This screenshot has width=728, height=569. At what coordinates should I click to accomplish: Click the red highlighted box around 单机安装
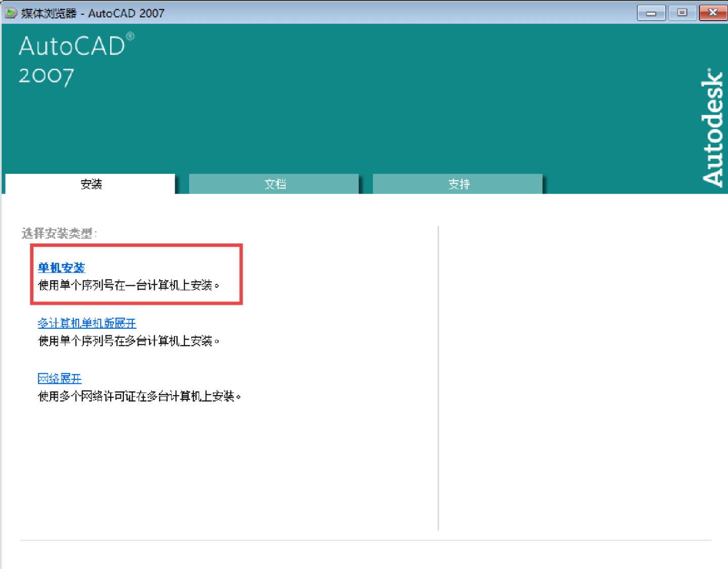pyautogui.click(x=135, y=244)
